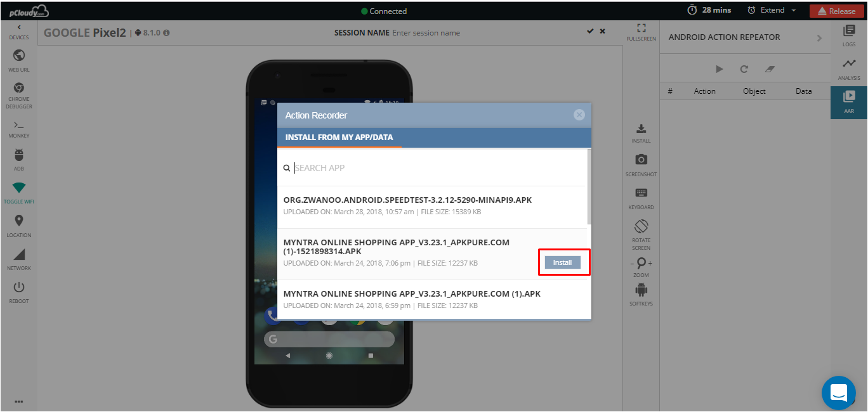Tap the Android home soft button

(329, 356)
